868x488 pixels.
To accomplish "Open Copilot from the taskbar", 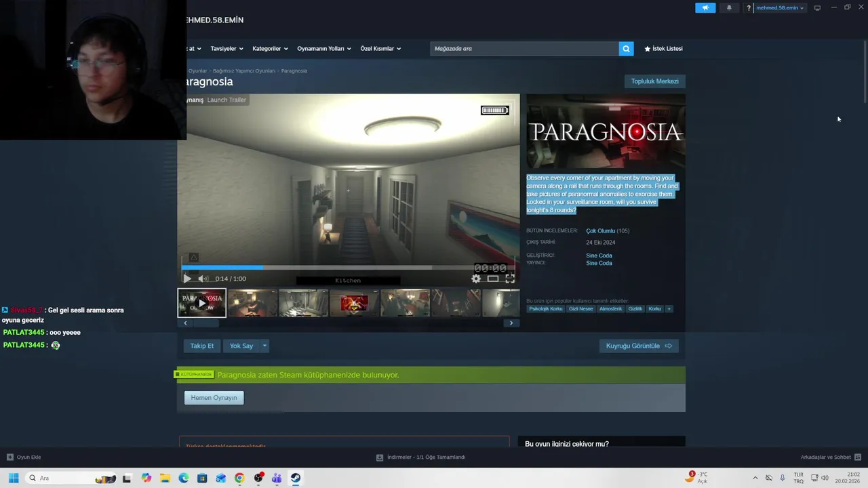I will coord(146,478).
